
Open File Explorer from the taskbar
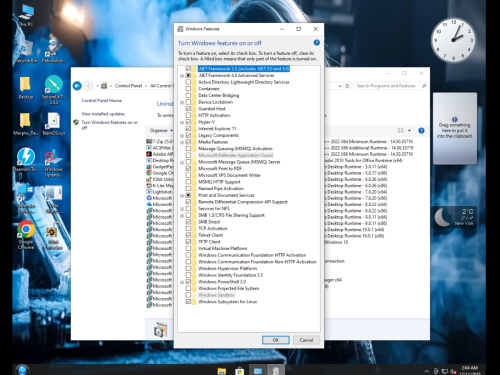click(x=222, y=371)
